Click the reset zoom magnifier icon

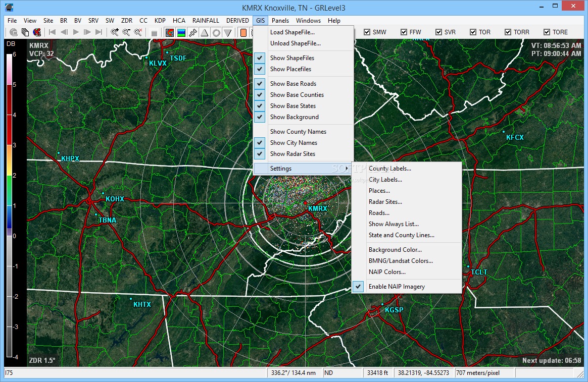(138, 32)
